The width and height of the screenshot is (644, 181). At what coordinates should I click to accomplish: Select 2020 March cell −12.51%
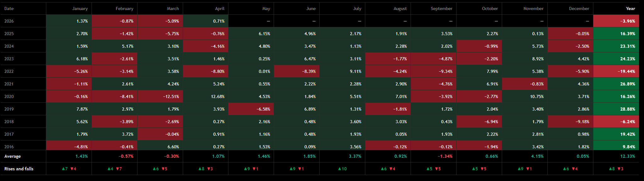[160, 96]
